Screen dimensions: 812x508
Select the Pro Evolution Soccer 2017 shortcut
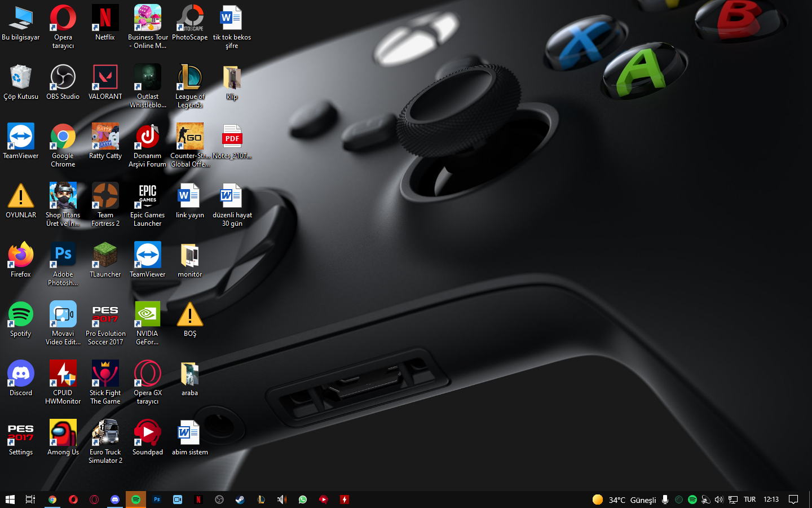click(x=105, y=323)
